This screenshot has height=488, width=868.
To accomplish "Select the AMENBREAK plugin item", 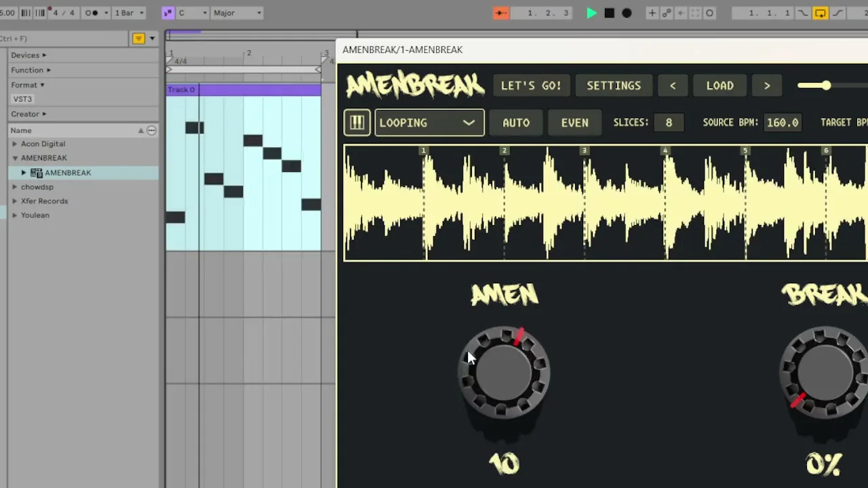I will (x=68, y=173).
